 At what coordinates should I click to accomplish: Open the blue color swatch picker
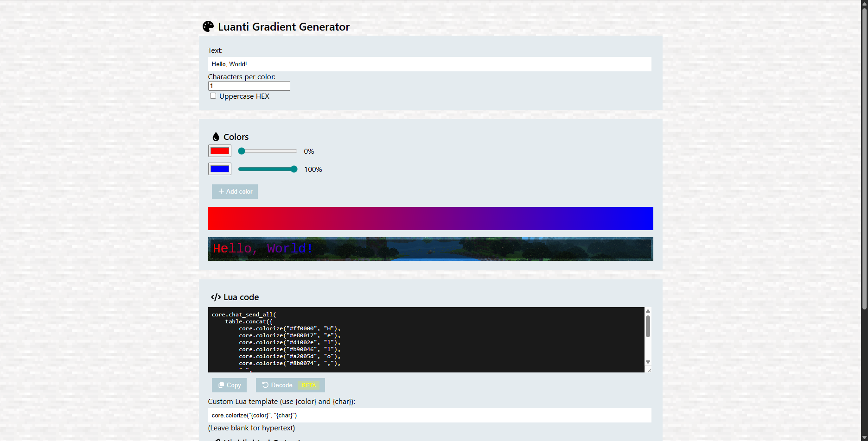point(220,169)
